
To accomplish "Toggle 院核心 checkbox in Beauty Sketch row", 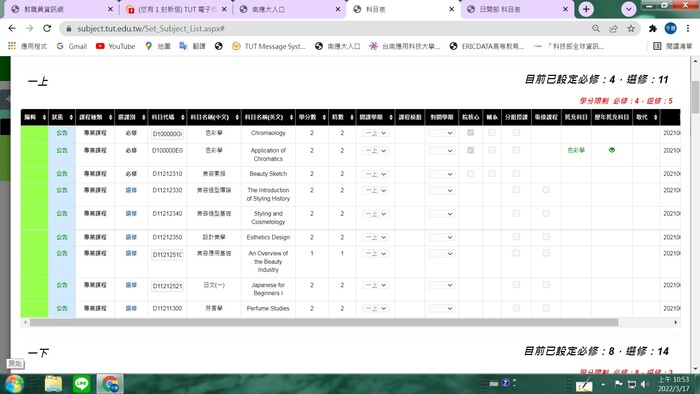I will pyautogui.click(x=471, y=174).
